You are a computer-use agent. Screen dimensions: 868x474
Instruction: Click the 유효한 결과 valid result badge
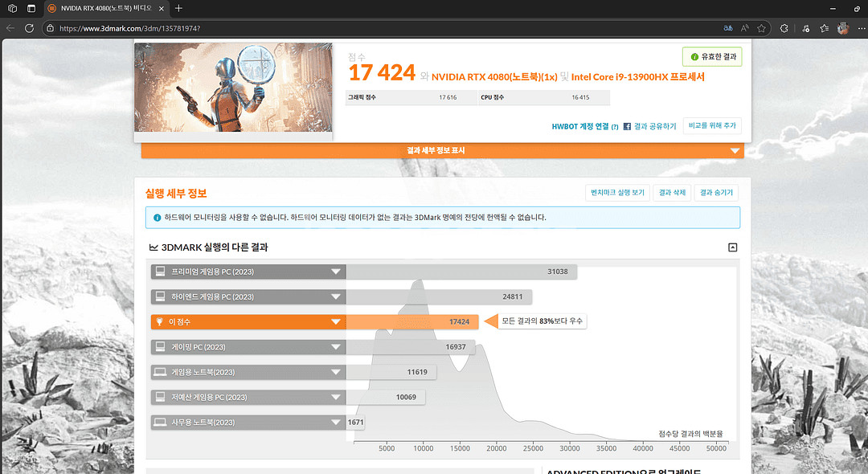pos(712,56)
